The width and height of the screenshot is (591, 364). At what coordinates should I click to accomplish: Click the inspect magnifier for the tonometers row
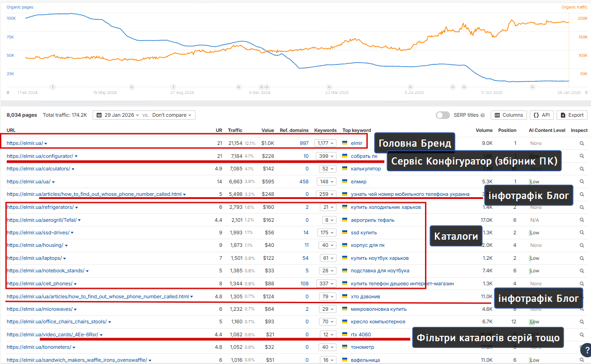pos(582,347)
